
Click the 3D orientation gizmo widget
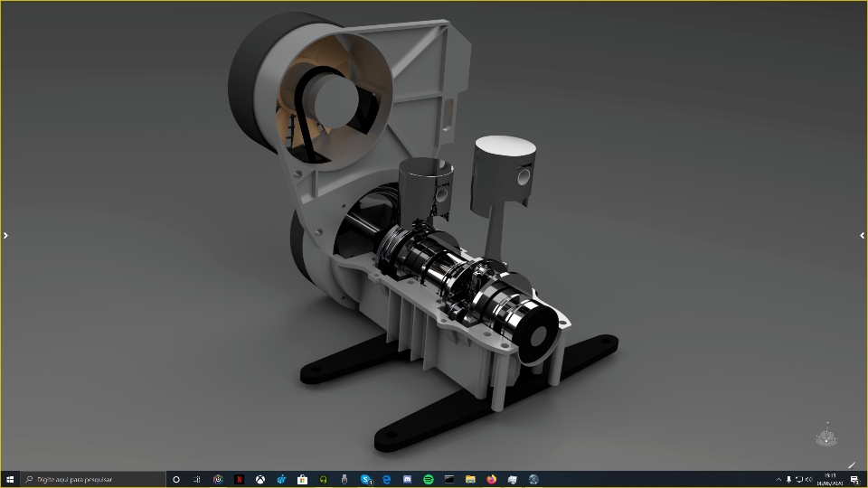[827, 435]
